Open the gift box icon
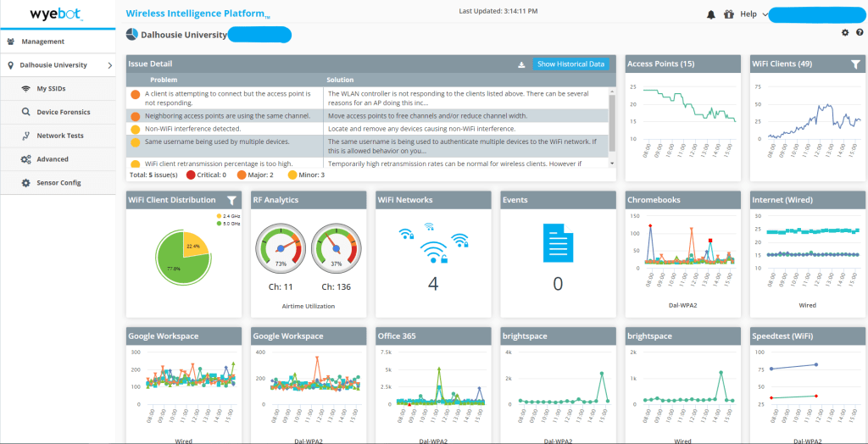 [x=728, y=14]
